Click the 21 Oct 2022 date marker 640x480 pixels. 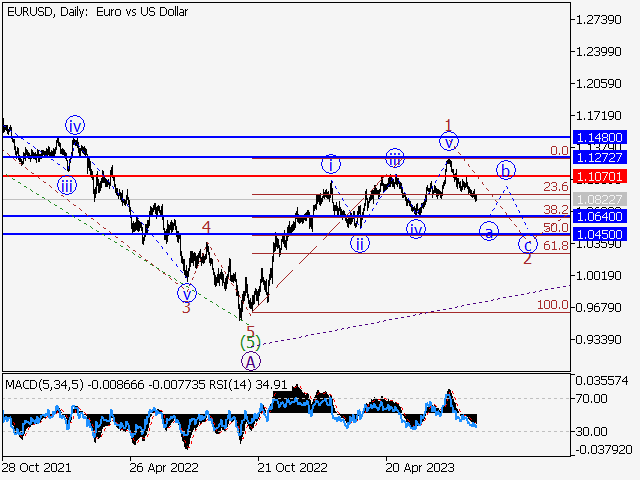[x=292, y=468]
